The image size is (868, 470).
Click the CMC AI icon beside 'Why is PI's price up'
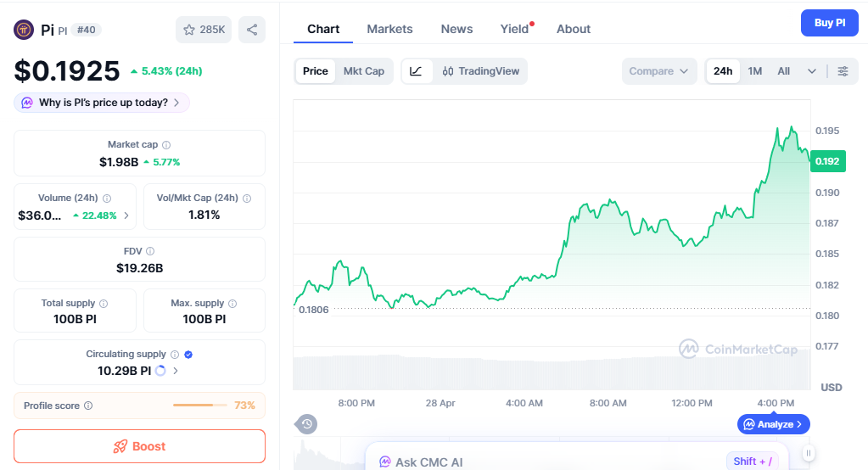click(27, 103)
